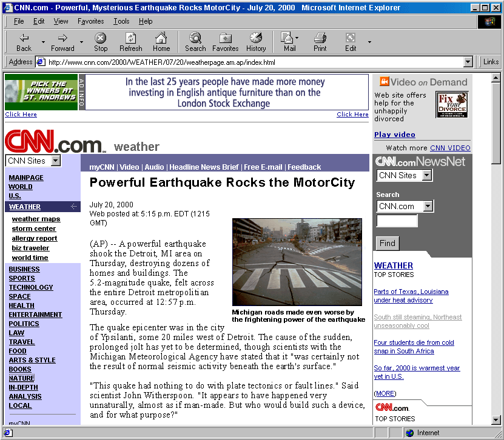This screenshot has width=504, height=440.
Task: Open the weather maps link
Action: 36,219
